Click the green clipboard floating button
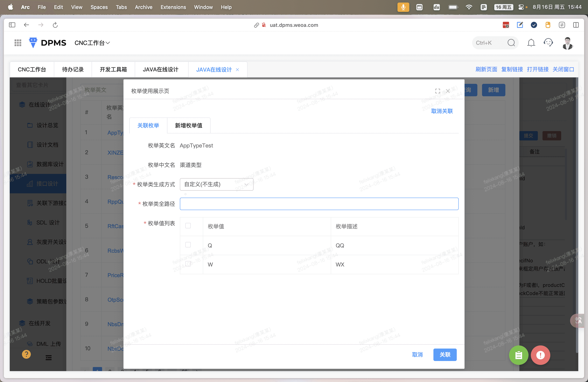This screenshot has height=382, width=588. [x=519, y=355]
